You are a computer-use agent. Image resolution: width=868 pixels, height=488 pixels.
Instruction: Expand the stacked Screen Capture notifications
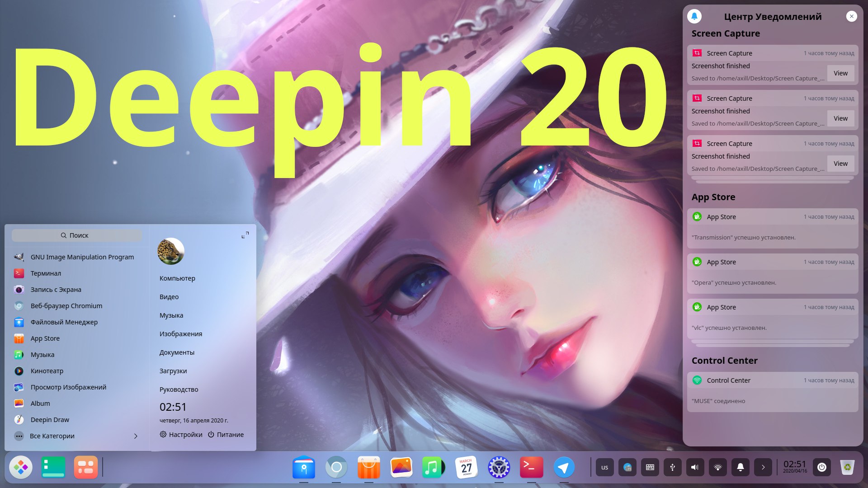click(x=773, y=179)
